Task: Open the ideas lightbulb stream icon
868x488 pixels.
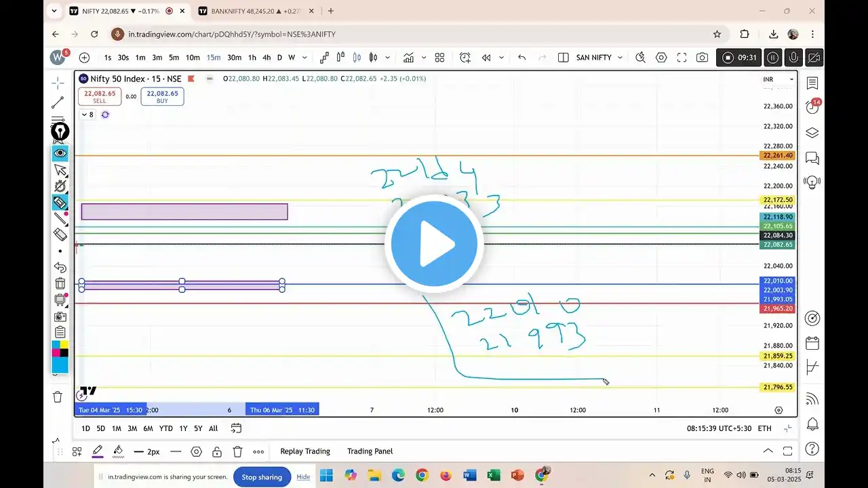Action: coord(812,182)
